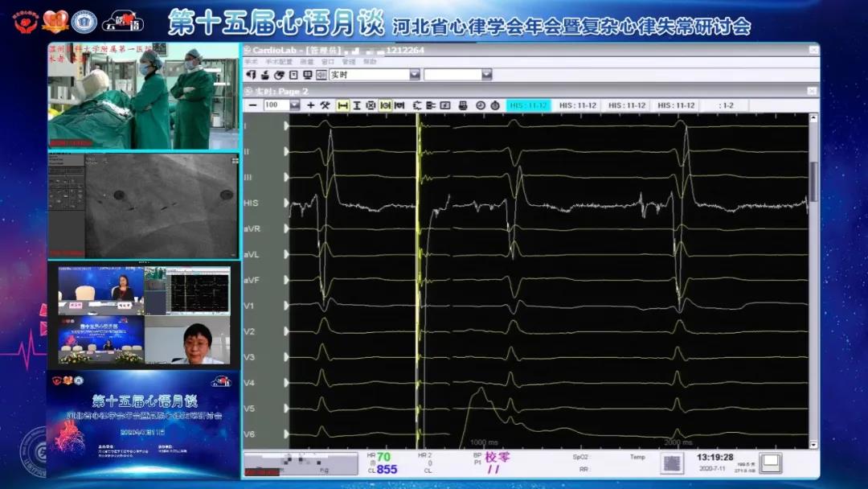Select the vertical caliper tool

(357, 105)
